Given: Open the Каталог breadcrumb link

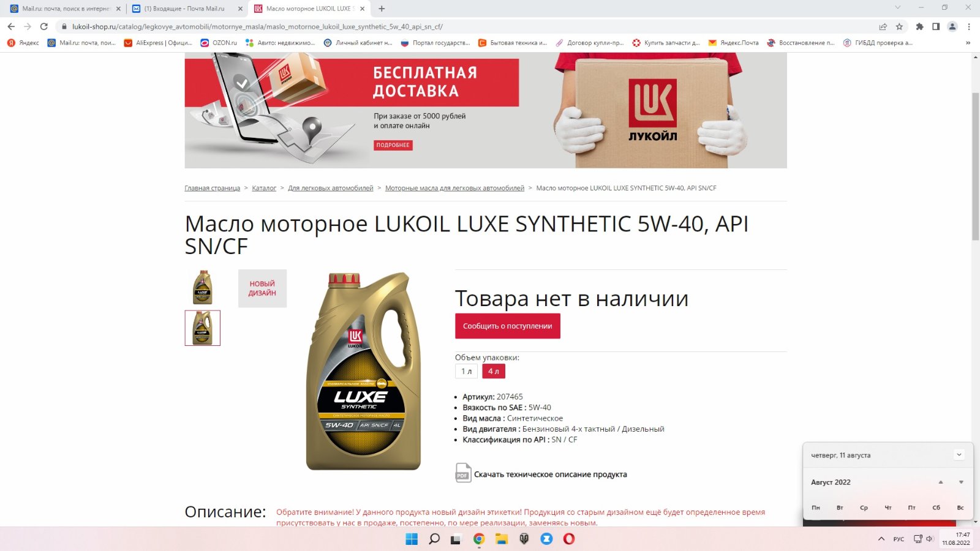Looking at the screenshot, I should point(264,188).
